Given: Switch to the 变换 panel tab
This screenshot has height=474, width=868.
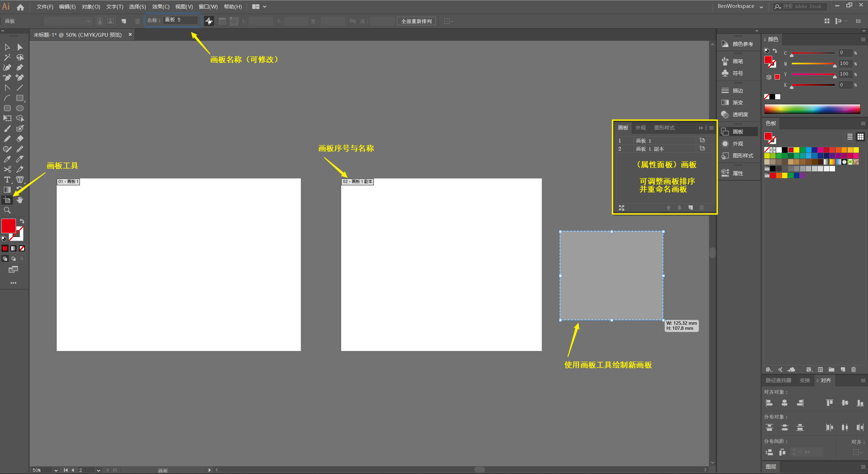Looking at the screenshot, I should pos(804,380).
